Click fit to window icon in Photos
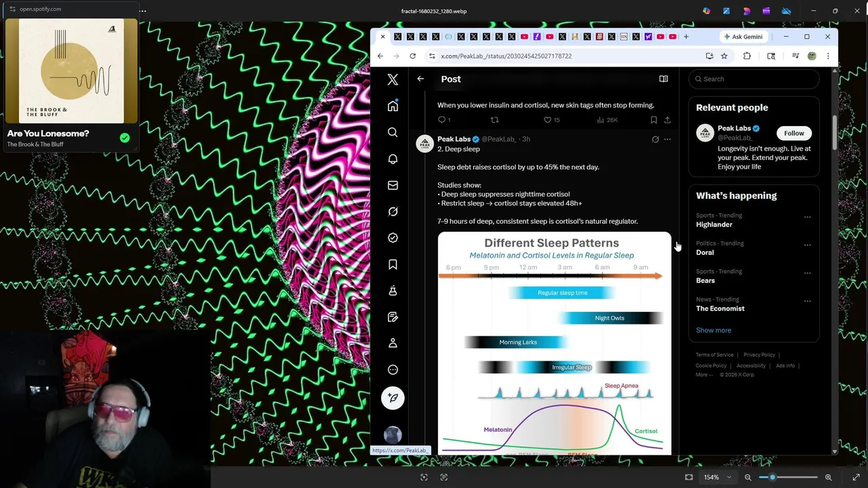Screen dimensions: 868x488 click(x=689, y=477)
